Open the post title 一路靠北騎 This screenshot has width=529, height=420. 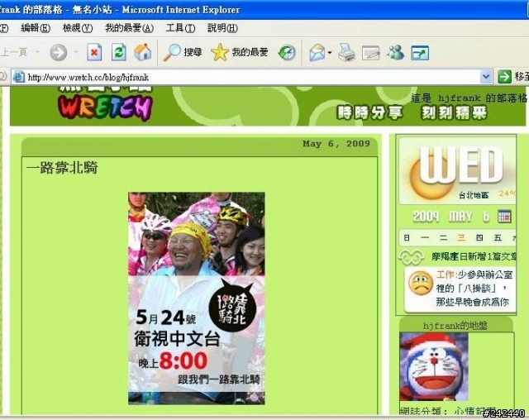point(62,168)
